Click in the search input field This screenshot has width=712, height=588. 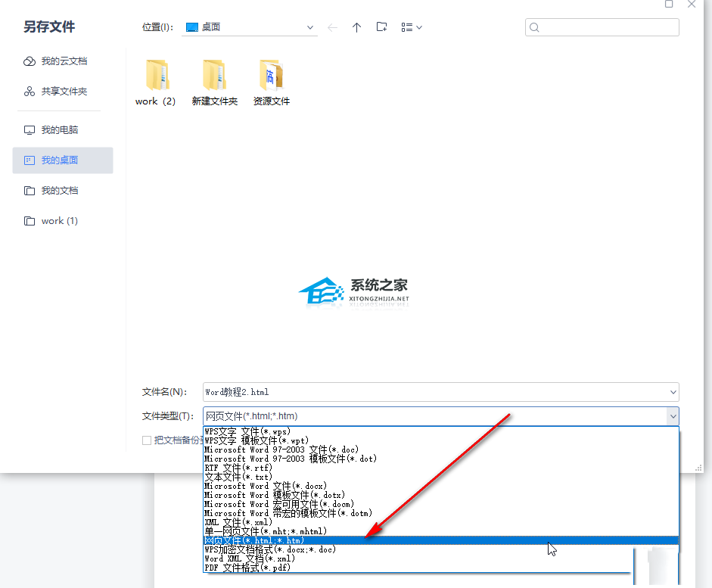602,28
